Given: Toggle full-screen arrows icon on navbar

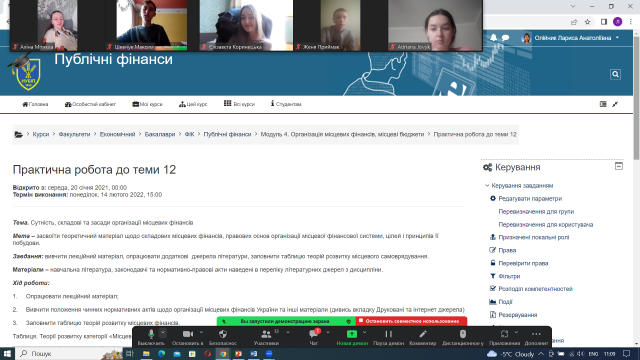Looking at the screenshot, I should (x=615, y=104).
